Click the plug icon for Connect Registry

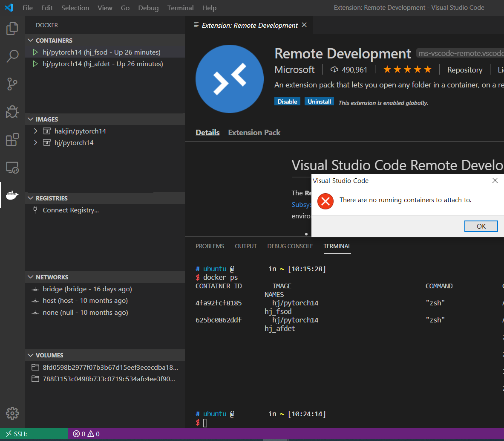35,210
